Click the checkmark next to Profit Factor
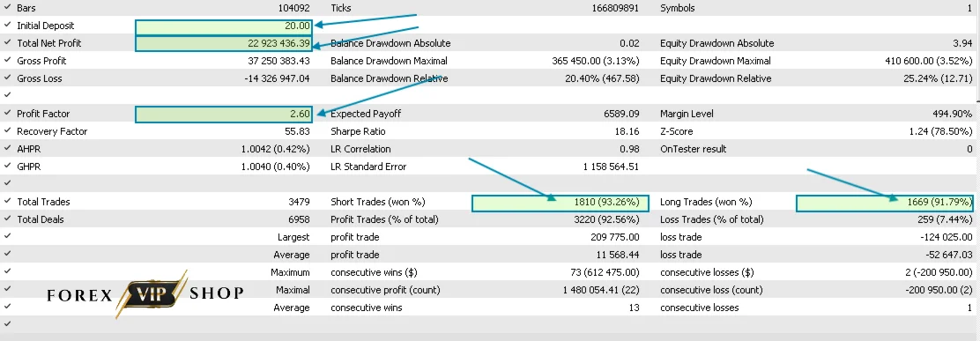The width and height of the screenshot is (980, 341). (7, 114)
